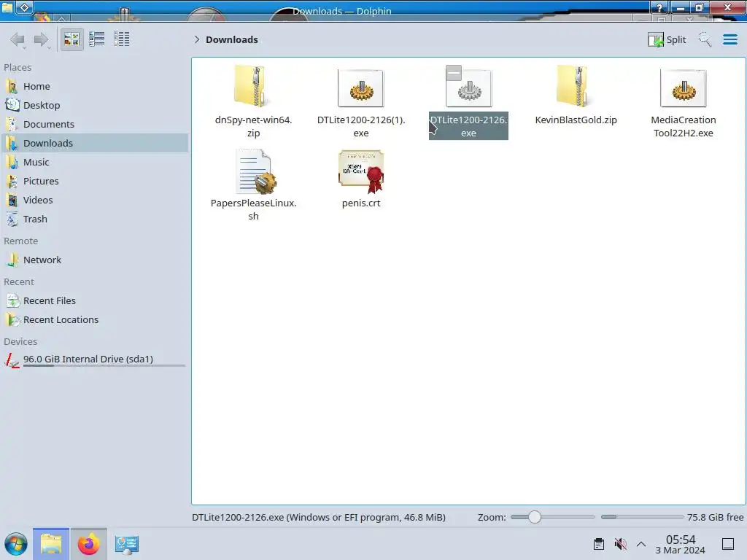The height and width of the screenshot is (560, 747).
Task: Switch to Icons view mode
Action: tap(72, 39)
